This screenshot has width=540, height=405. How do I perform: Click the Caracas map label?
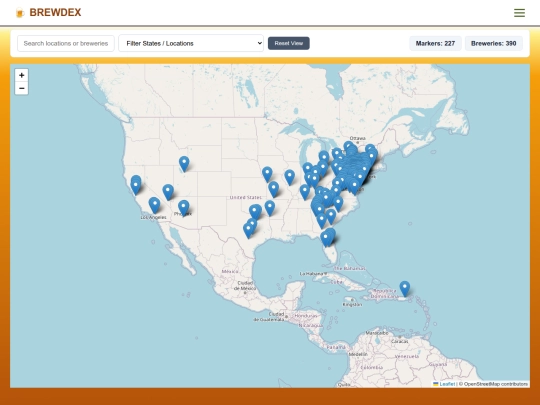(x=399, y=341)
